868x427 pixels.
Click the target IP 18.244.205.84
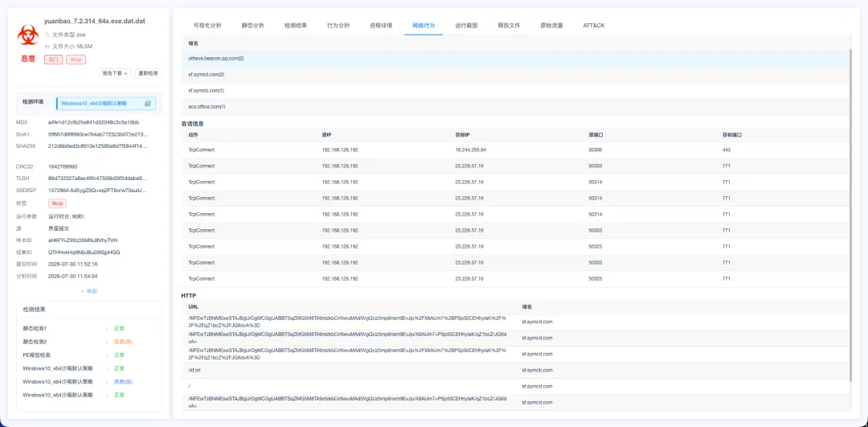470,150
